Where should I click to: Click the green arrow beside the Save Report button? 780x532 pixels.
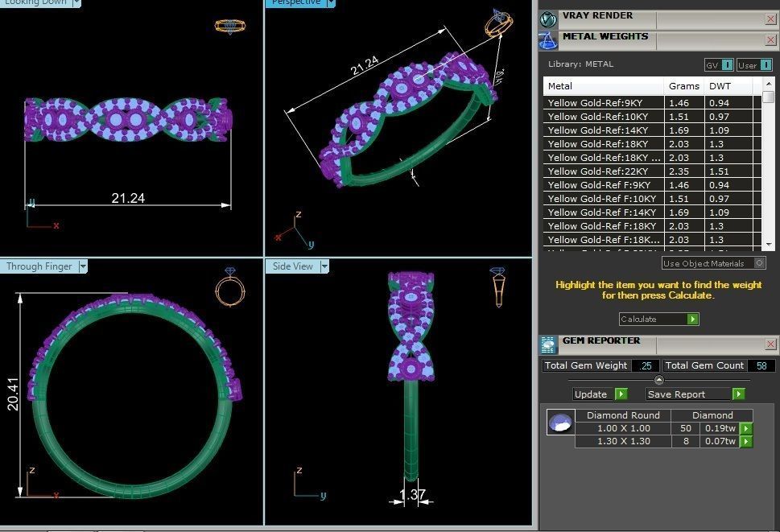pos(738,394)
